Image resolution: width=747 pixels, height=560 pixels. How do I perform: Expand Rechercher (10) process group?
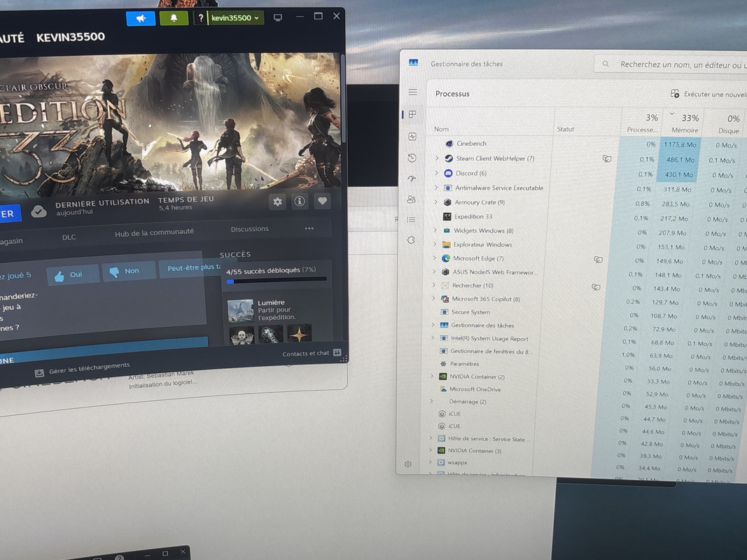point(433,285)
